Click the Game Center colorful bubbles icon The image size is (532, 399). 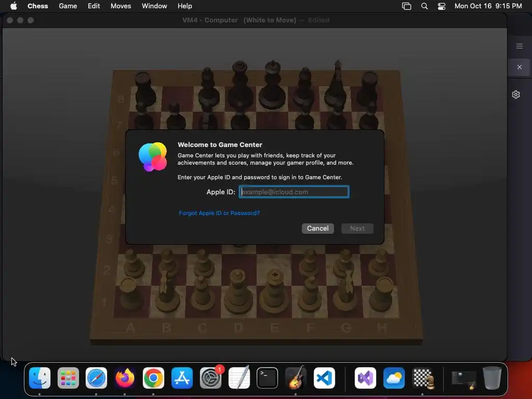(x=153, y=157)
